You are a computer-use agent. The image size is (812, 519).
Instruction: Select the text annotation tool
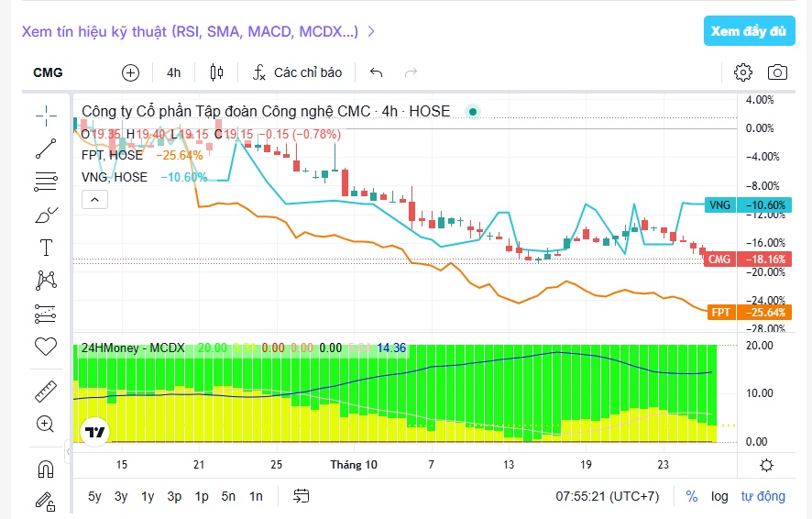(x=46, y=248)
